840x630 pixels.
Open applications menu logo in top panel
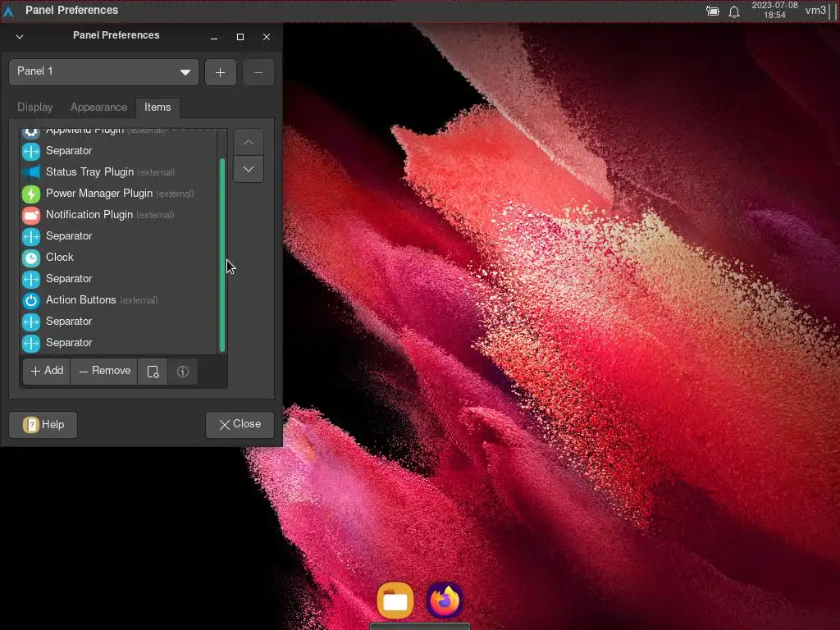pyautogui.click(x=8, y=11)
